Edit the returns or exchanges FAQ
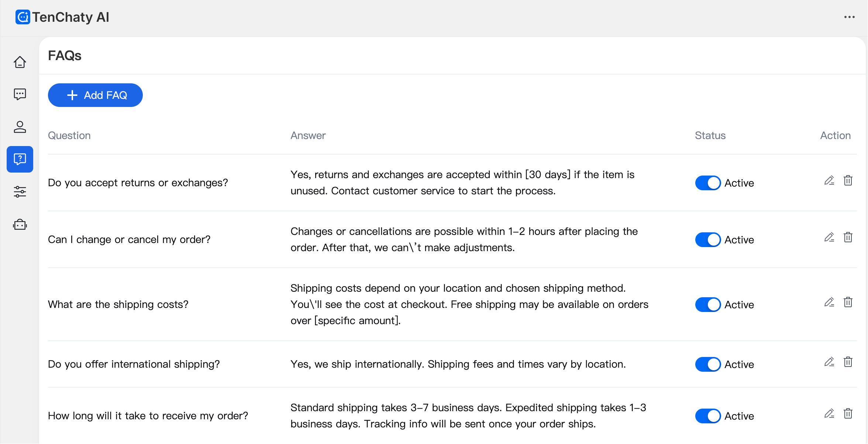This screenshot has width=868, height=444. 829,181
